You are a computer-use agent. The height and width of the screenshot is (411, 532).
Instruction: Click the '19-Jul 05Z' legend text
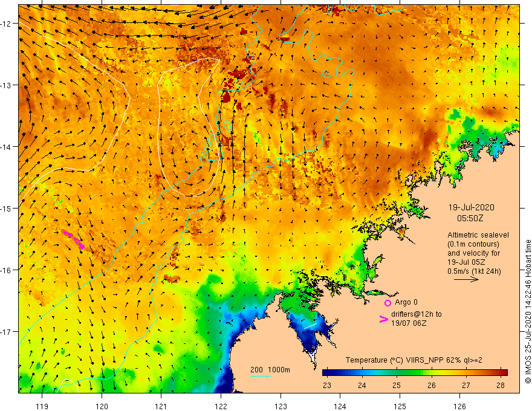[466, 262]
